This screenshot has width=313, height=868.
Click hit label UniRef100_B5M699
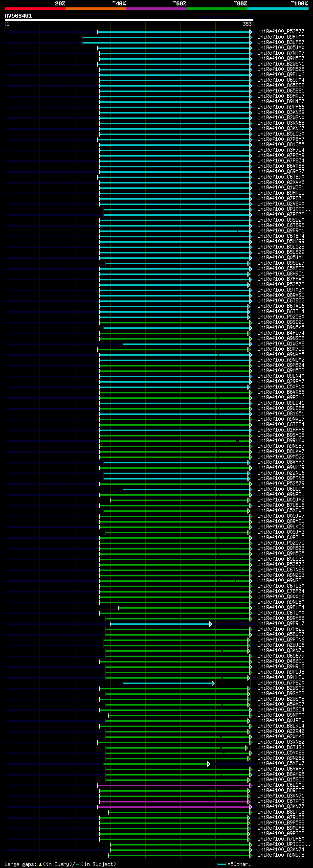pos(281,242)
